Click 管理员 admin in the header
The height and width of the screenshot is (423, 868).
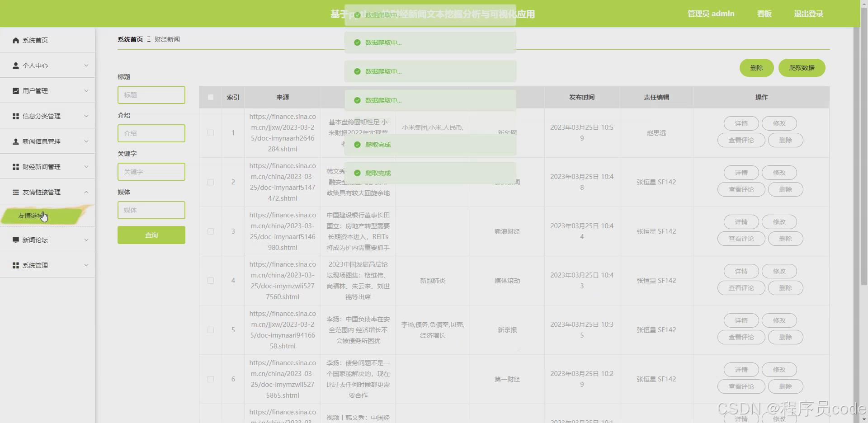711,14
